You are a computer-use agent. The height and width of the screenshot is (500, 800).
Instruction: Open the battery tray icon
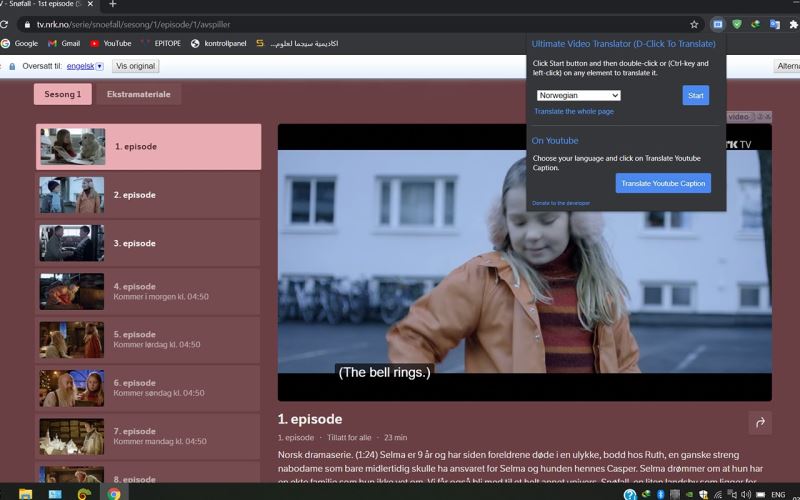pyautogui.click(x=760, y=494)
